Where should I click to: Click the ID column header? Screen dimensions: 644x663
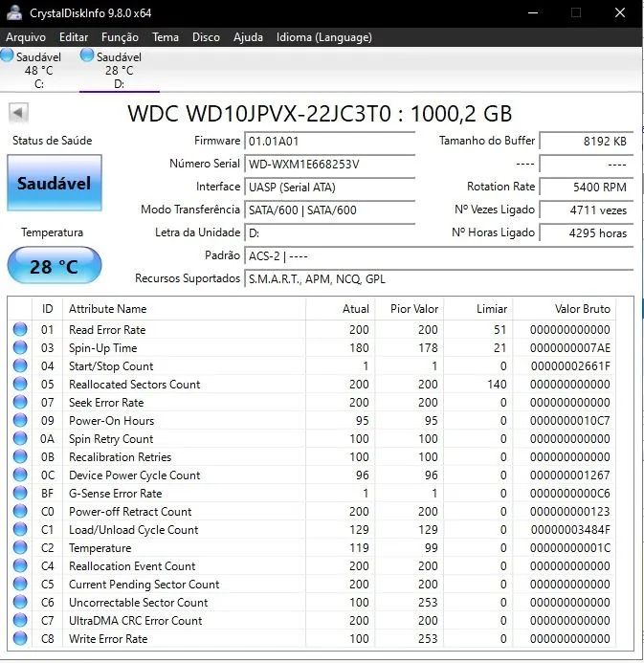(x=47, y=309)
